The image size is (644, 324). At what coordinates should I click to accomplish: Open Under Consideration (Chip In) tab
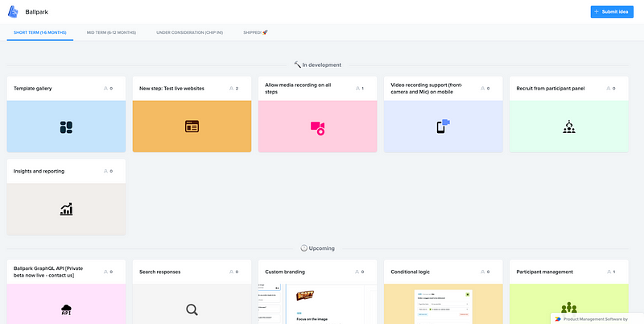[190, 32]
